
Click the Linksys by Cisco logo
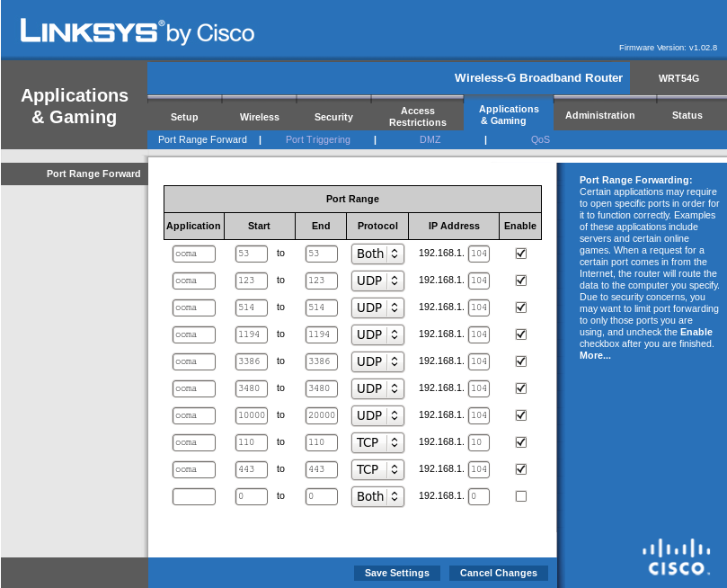(137, 32)
